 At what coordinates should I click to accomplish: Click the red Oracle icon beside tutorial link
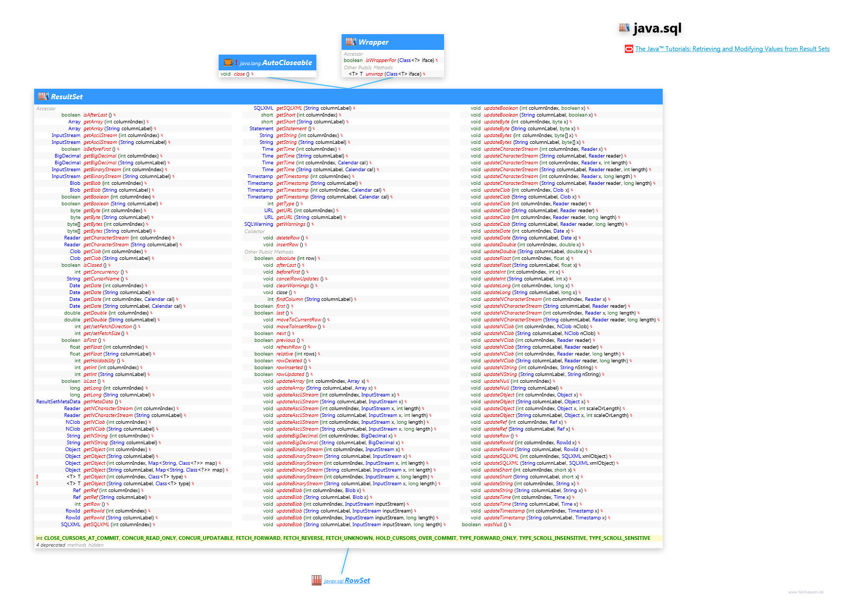(629, 49)
